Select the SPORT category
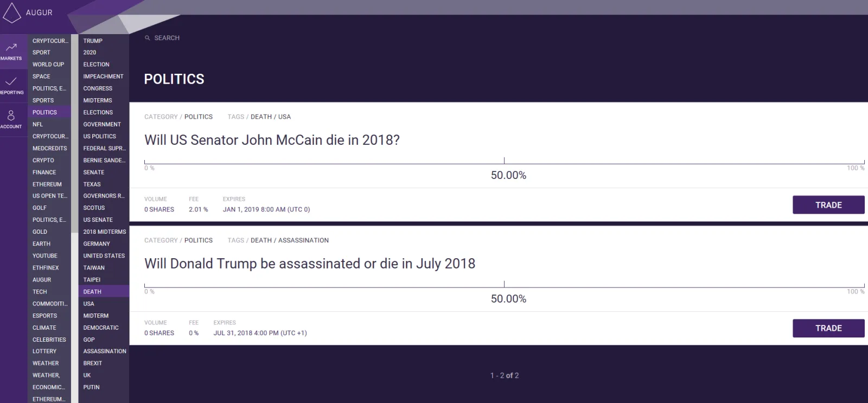The height and width of the screenshot is (403, 868). pos(41,52)
